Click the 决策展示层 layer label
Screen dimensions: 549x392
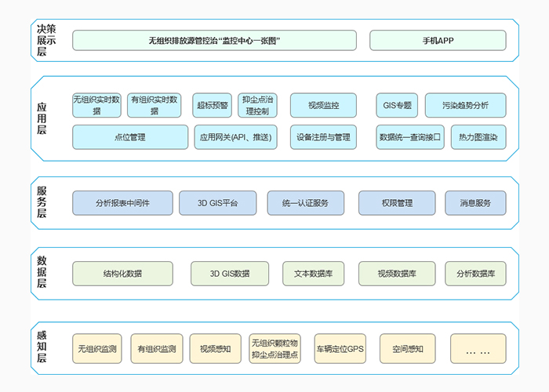46,40
